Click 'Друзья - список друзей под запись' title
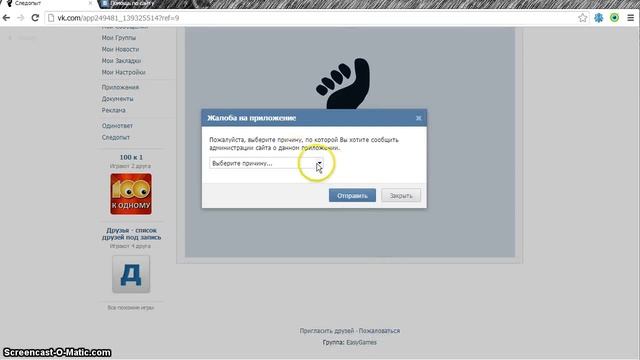 coord(131,233)
